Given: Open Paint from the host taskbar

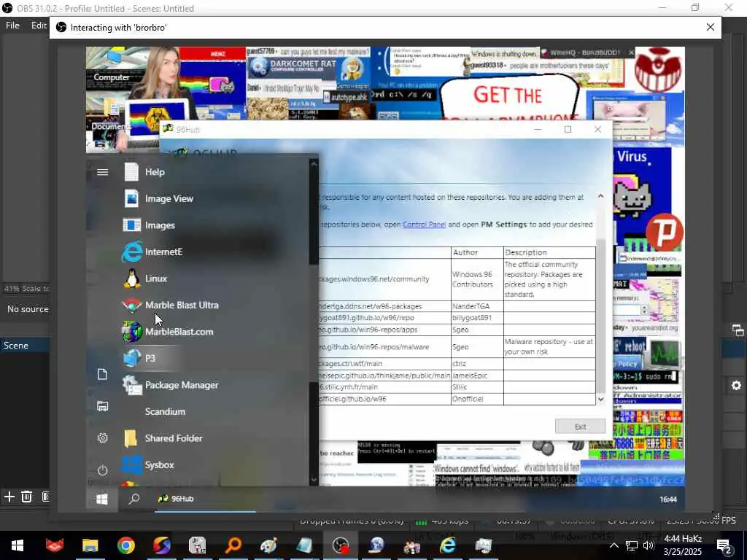Looking at the screenshot, I should click(x=269, y=545).
